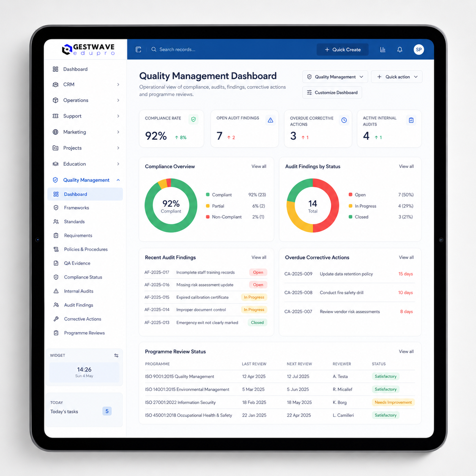
Task: Collapse the Quality Management section chevron
Action: [118, 180]
